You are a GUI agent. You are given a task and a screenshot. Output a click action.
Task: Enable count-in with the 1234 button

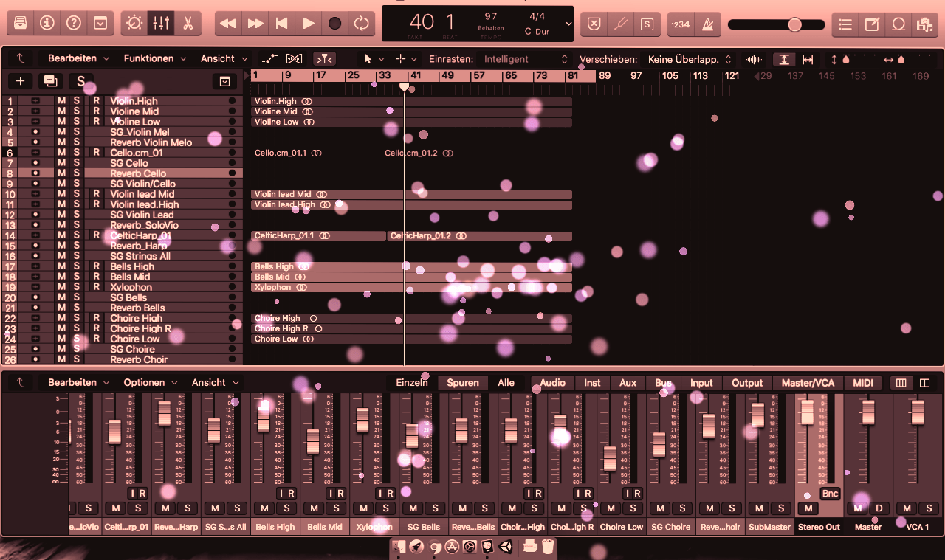(x=680, y=24)
